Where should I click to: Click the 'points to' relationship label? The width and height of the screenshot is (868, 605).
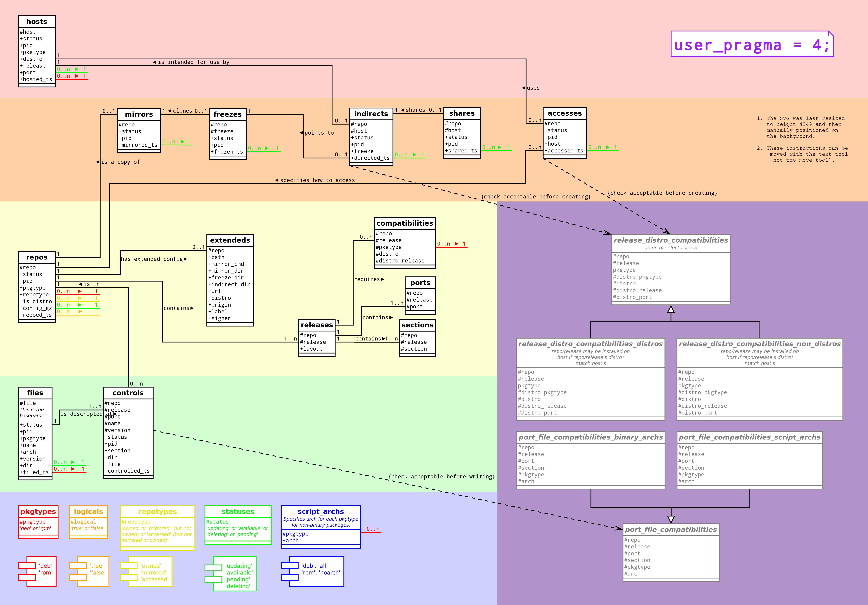point(319,133)
